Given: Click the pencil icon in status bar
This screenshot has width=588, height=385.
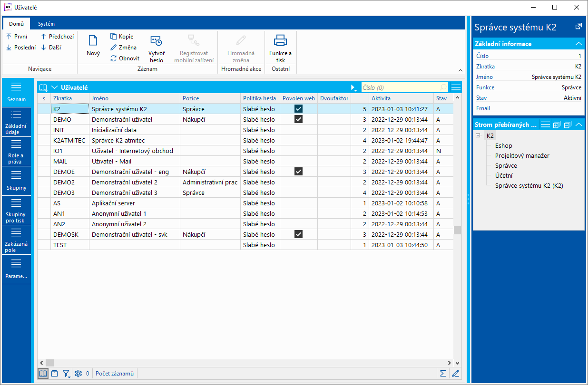Looking at the screenshot, I should pyautogui.click(x=455, y=374).
